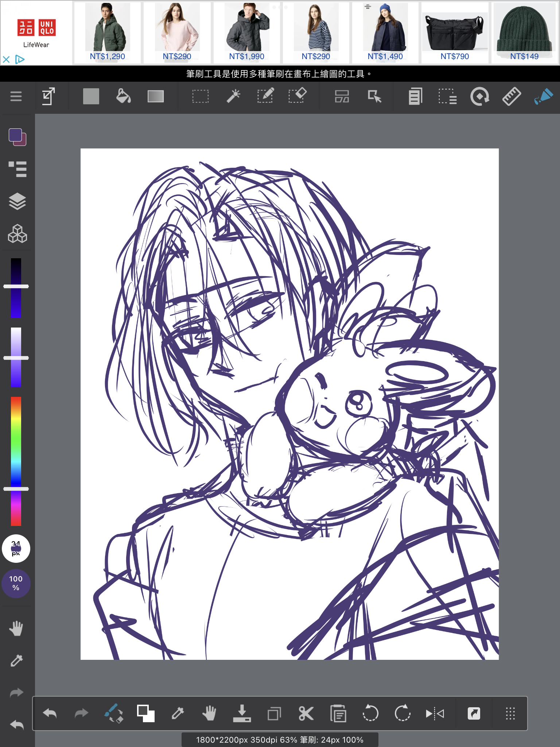This screenshot has width=560, height=747.
Task: Close the ad with the X icon
Action: click(6, 59)
